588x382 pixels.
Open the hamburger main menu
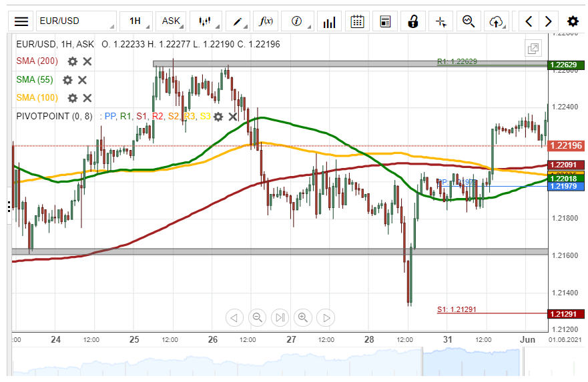pyautogui.click(x=21, y=21)
